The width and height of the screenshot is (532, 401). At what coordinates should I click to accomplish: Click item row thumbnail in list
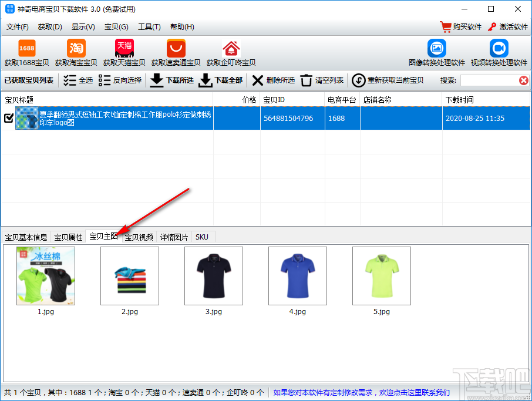(x=27, y=118)
